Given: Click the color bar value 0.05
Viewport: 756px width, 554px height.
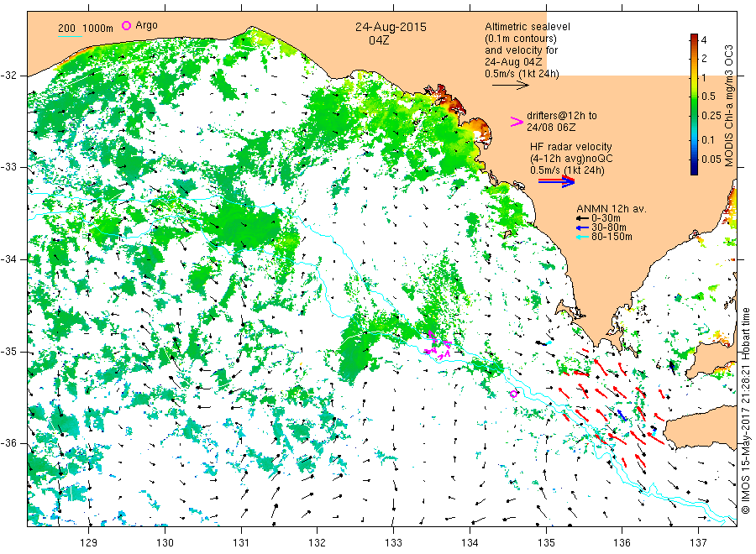Looking at the screenshot, I should (x=711, y=159).
